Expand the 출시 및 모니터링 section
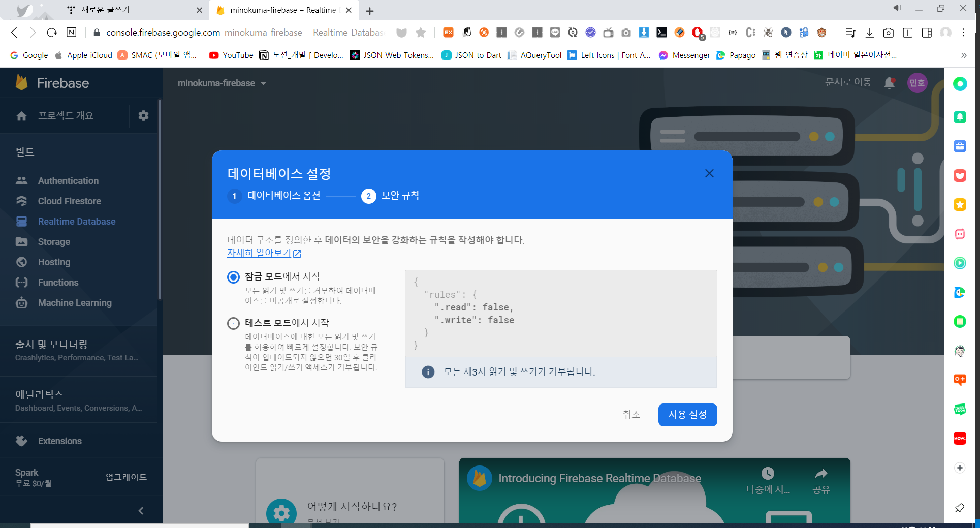The height and width of the screenshot is (528, 980). (79, 350)
